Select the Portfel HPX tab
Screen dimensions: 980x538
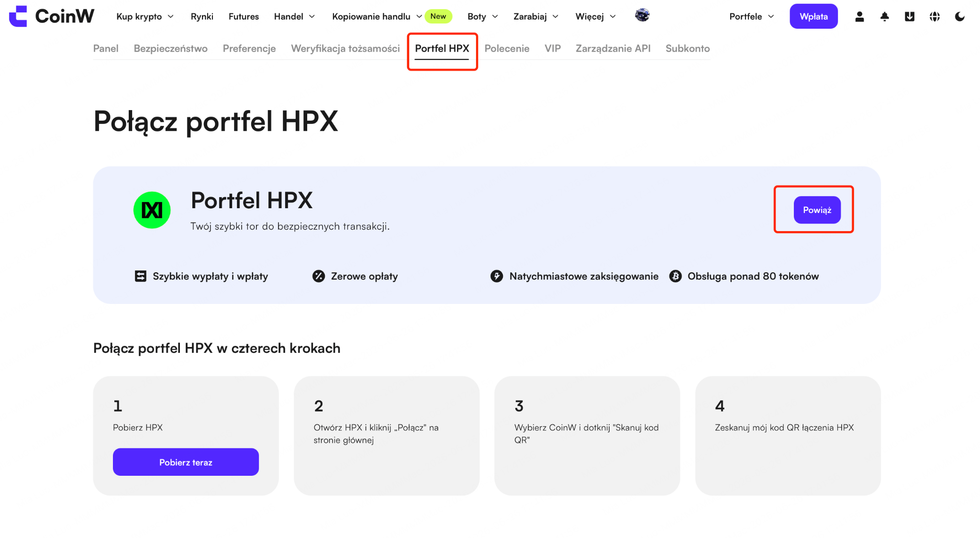click(x=442, y=48)
